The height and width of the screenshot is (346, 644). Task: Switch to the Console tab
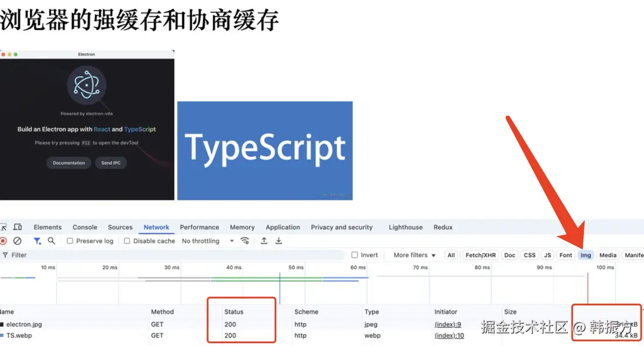point(85,227)
